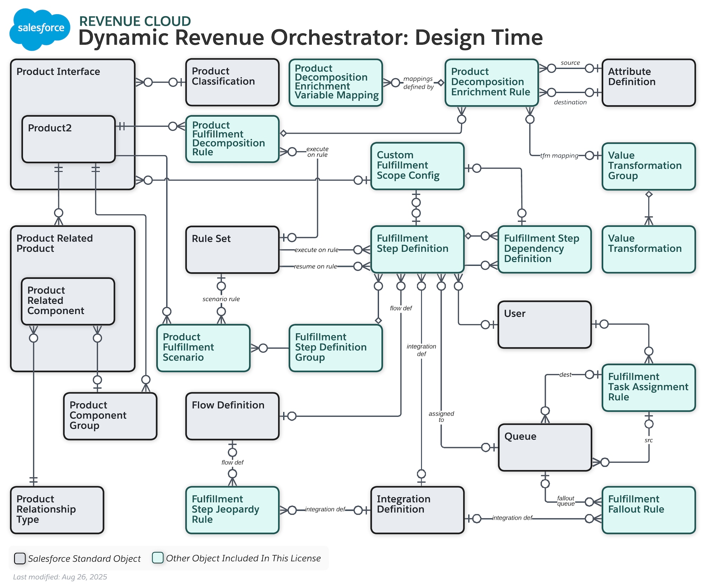Click the 'Salesforce Standard Object' legend label
The height and width of the screenshot is (588, 709).
click(84, 559)
